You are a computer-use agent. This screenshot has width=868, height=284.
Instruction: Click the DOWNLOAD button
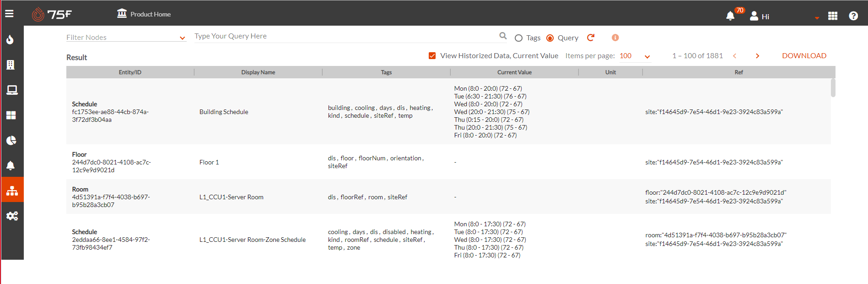804,56
